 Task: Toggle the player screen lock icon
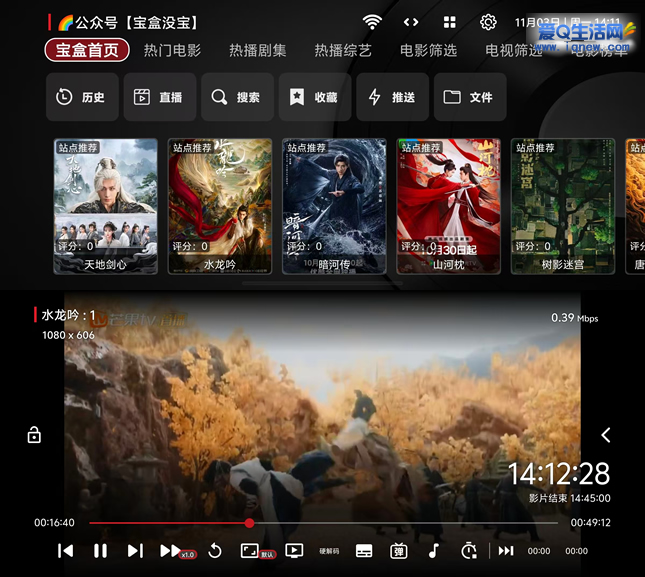[34, 435]
